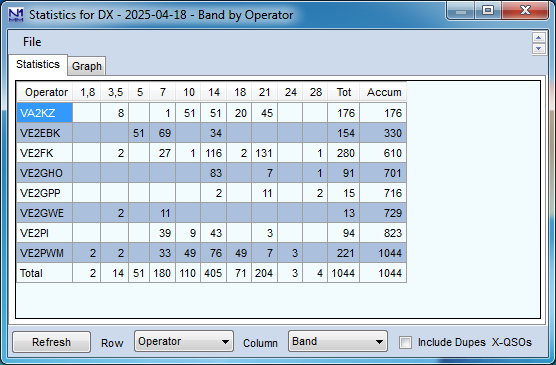Switch to the Graph tab
This screenshot has height=365, width=556.
click(x=87, y=66)
